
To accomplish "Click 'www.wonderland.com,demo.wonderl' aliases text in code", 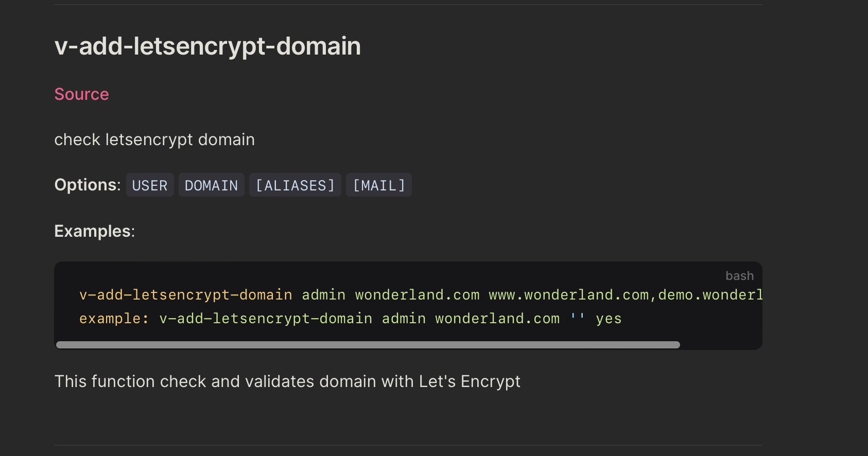I will tap(626, 295).
